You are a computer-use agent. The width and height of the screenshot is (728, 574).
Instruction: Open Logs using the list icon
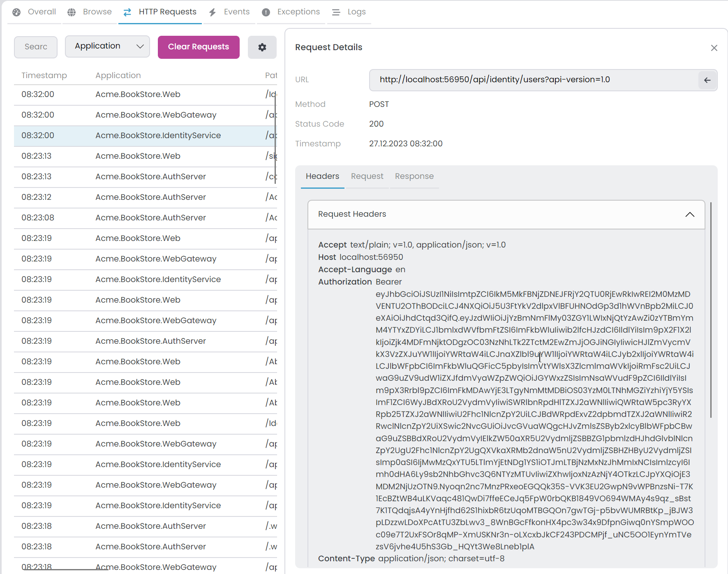pyautogui.click(x=336, y=12)
